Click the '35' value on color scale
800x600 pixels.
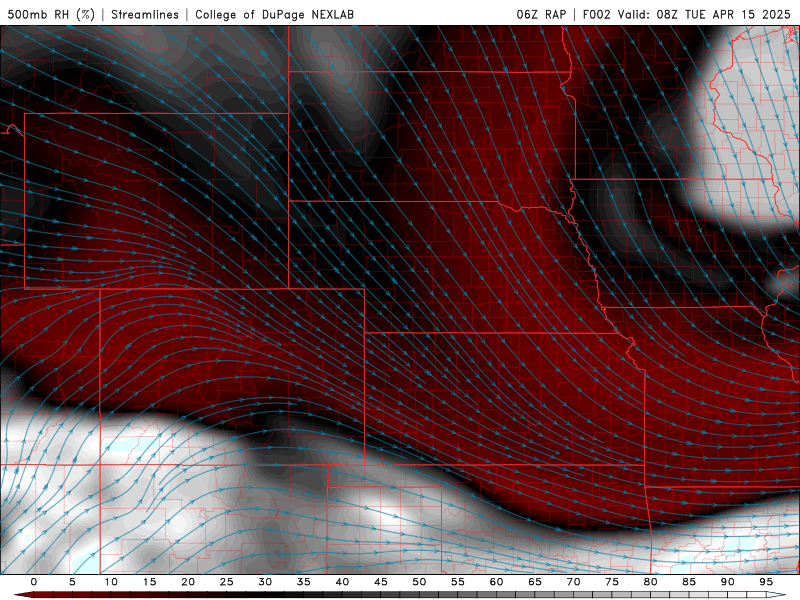304,582
